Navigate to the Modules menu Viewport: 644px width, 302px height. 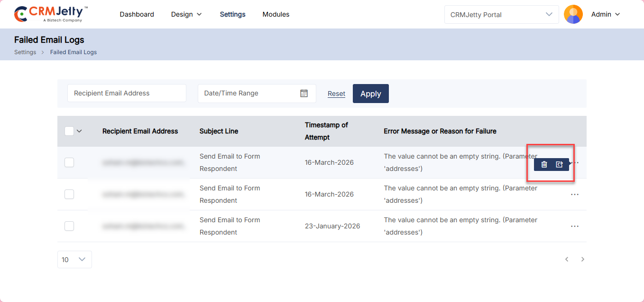pyautogui.click(x=276, y=14)
